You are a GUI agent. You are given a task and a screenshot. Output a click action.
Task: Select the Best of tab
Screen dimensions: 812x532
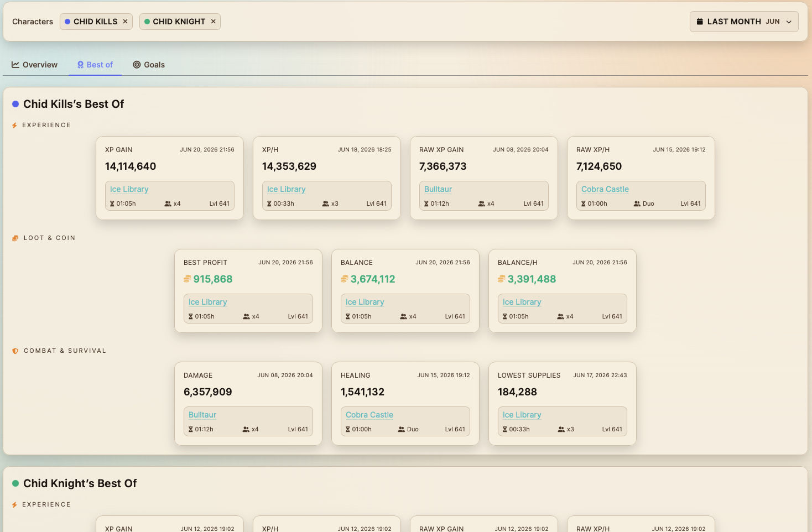(x=95, y=65)
